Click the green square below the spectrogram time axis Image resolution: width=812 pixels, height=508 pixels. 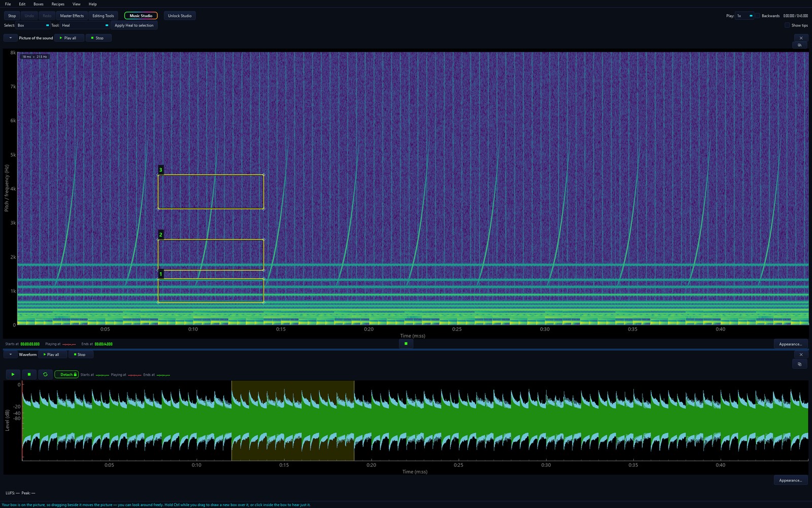pyautogui.click(x=406, y=344)
